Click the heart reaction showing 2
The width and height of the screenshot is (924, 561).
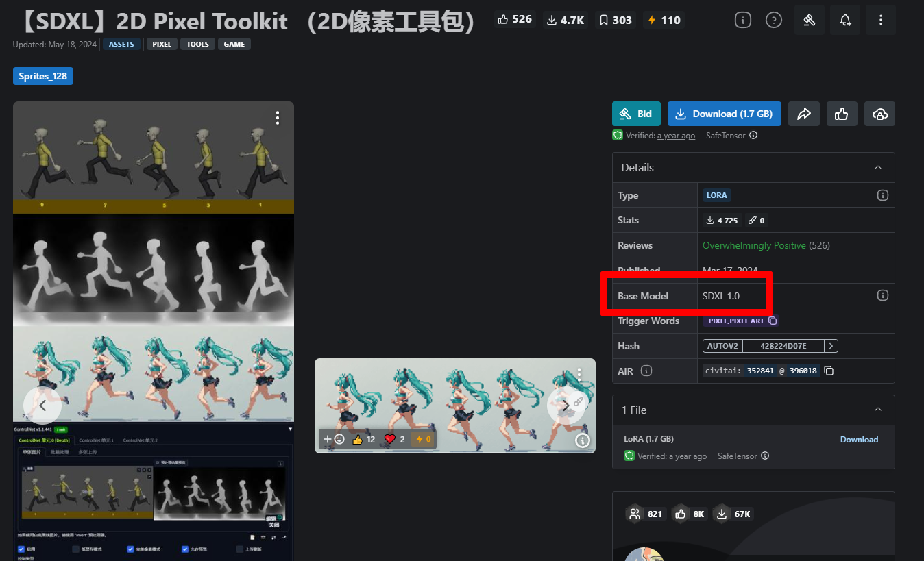(395, 439)
